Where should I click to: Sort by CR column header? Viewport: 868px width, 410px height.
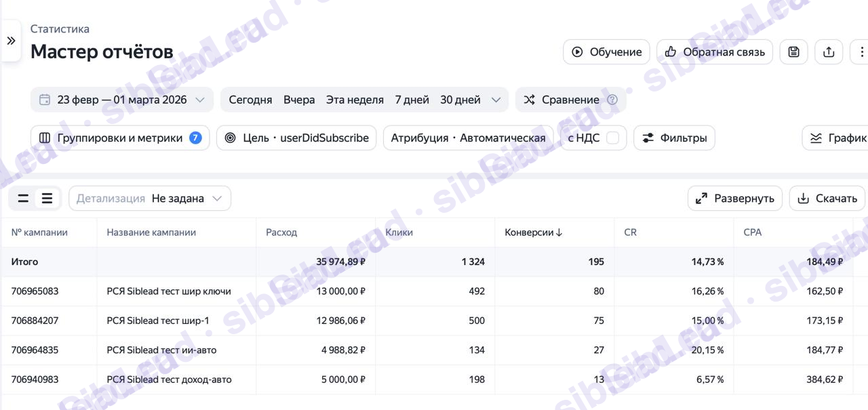pyautogui.click(x=630, y=232)
